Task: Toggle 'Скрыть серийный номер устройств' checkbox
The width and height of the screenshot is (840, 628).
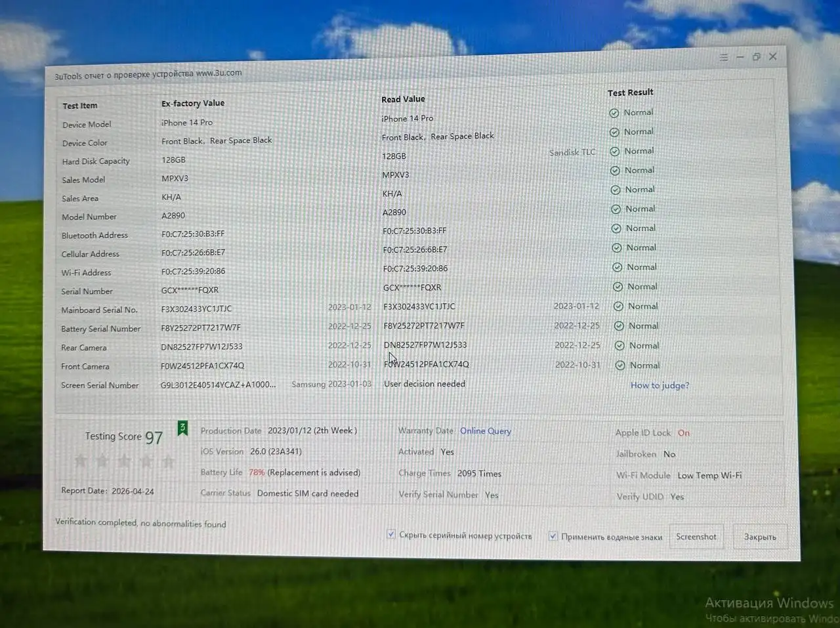Action: (x=391, y=534)
